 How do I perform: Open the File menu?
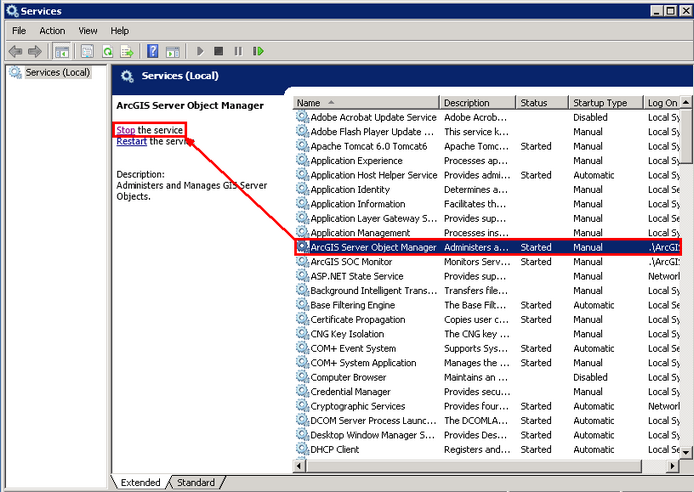pyautogui.click(x=19, y=31)
